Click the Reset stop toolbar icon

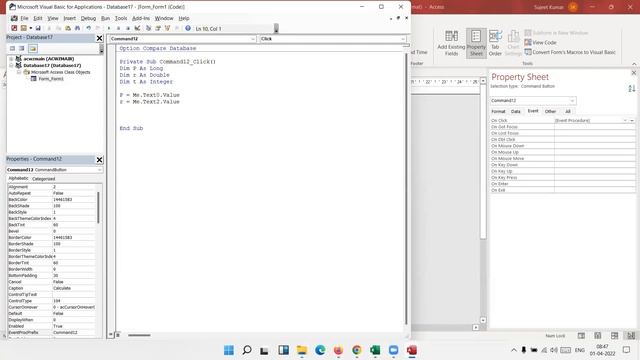(128, 28)
